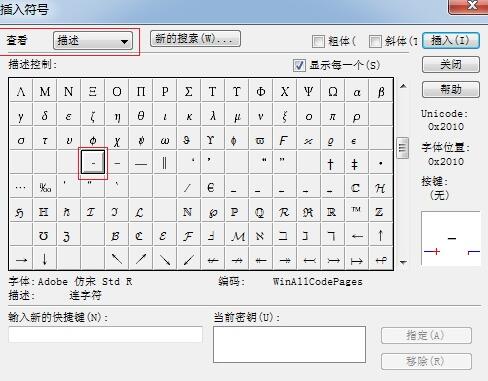The image size is (488, 381).
Task: Select the capital Lambda Λ symbol
Action: pyautogui.click(x=21, y=91)
